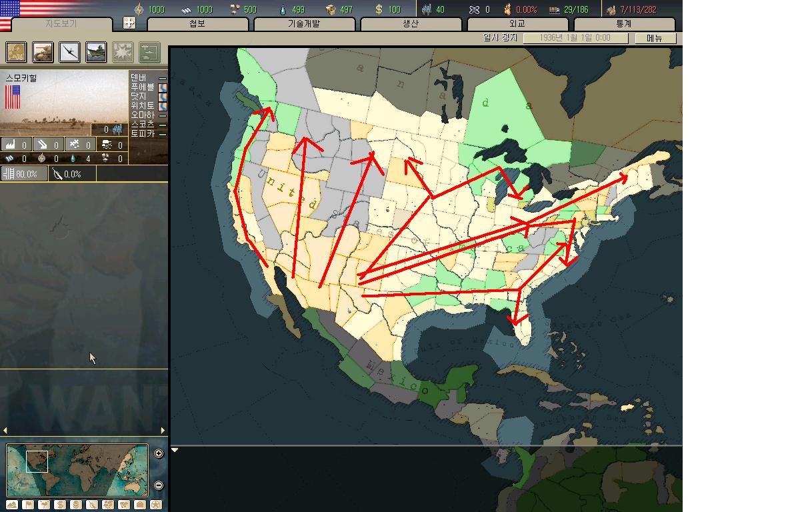Click the left panel scroll-right arrow
Screen dimensions: 812x512
click(x=163, y=431)
